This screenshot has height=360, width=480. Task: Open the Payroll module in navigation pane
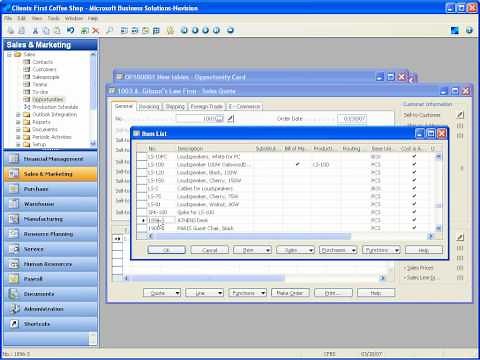pyautogui.click(x=50, y=279)
